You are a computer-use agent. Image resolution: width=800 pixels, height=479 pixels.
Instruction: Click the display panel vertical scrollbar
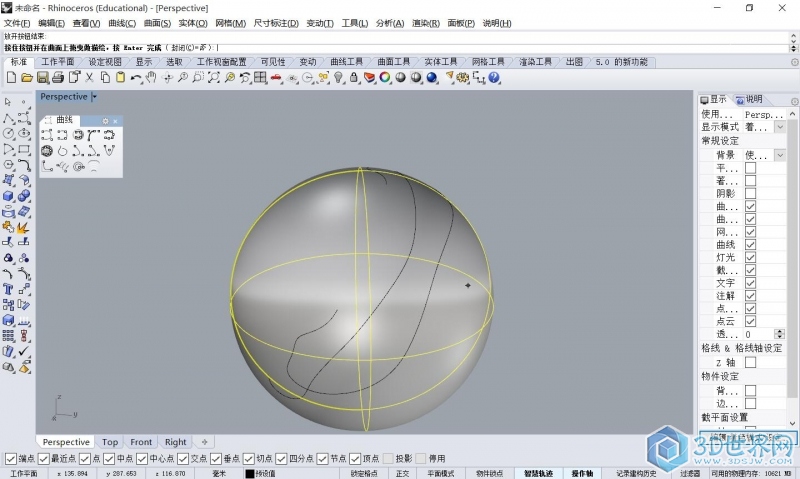[x=792, y=268]
